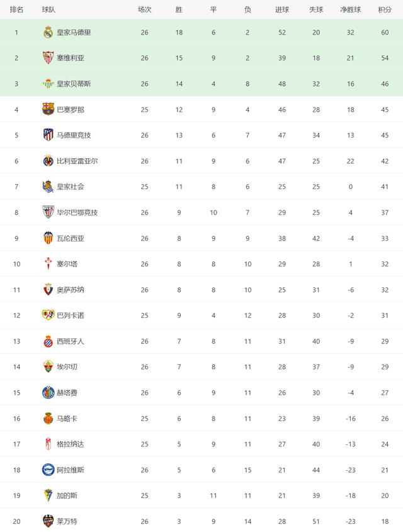This screenshot has height=532, width=403.
Task: Click the Real Madrid (皇家马德里) crest icon
Action: coord(48,32)
